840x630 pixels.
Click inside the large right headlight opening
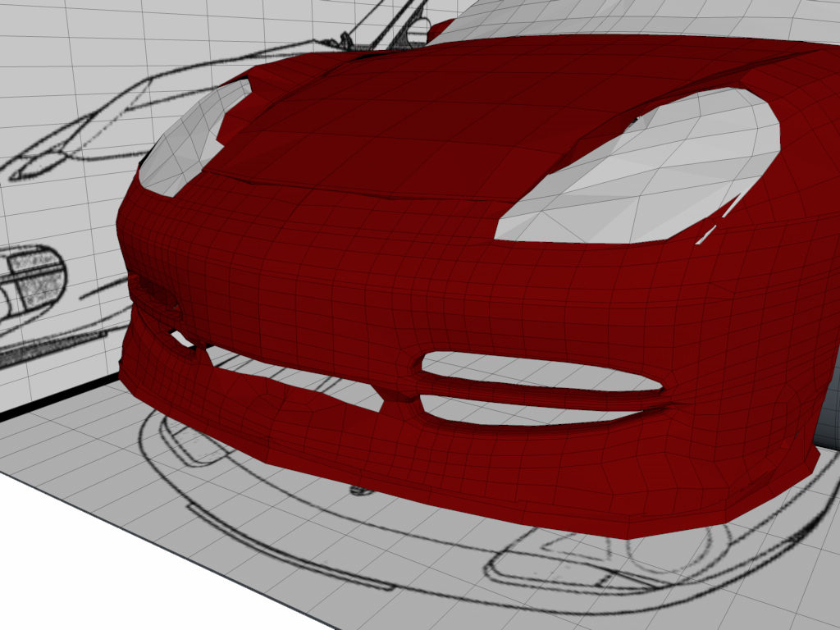coord(643,171)
